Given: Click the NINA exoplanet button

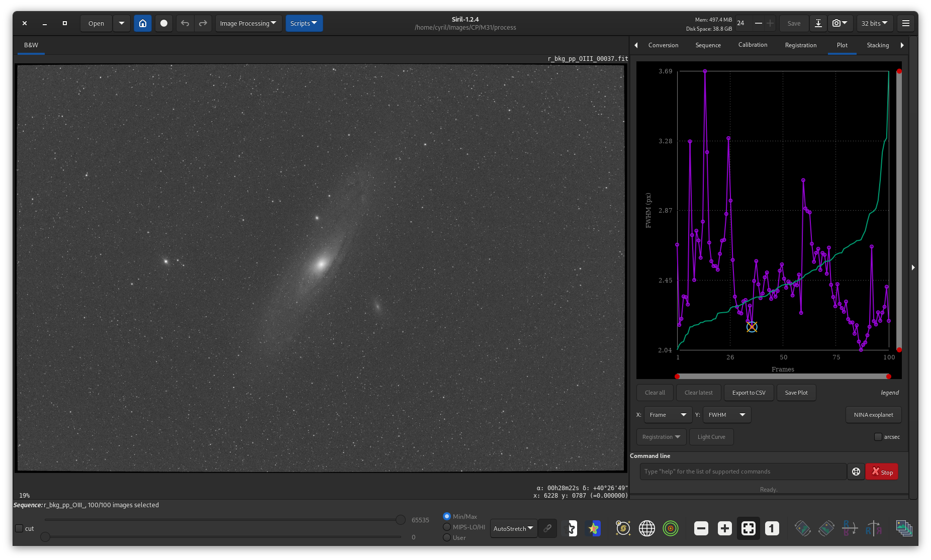Looking at the screenshot, I should tap(873, 415).
